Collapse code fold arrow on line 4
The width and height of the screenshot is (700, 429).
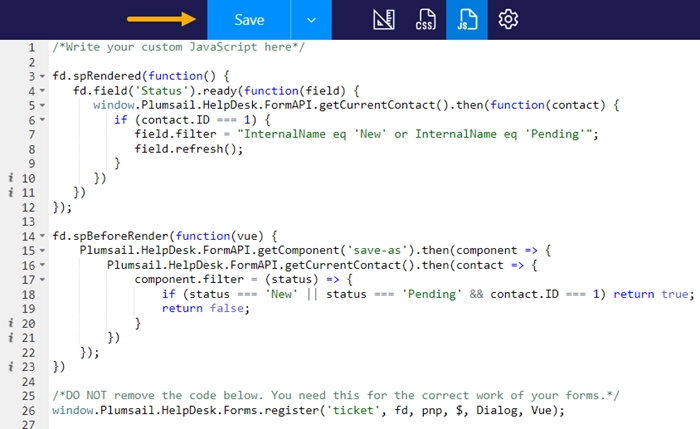(42, 91)
